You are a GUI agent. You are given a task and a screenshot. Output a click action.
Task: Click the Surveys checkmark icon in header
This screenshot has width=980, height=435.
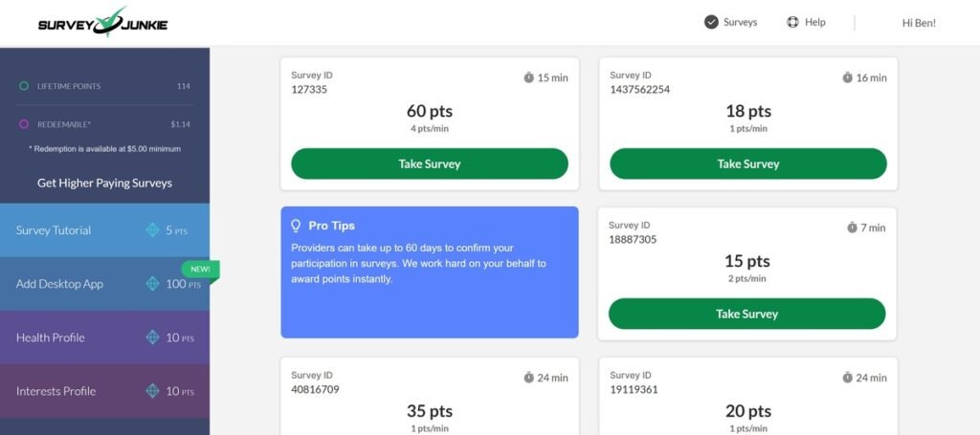[711, 22]
